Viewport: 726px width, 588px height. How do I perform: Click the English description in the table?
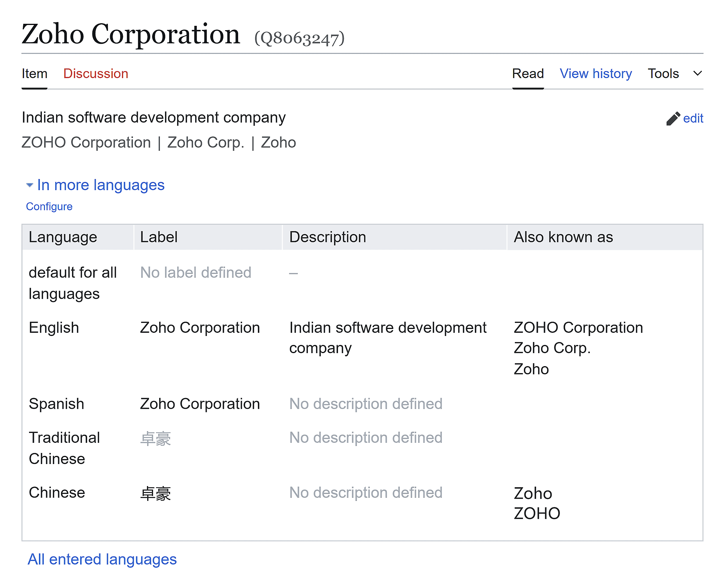[x=388, y=338]
